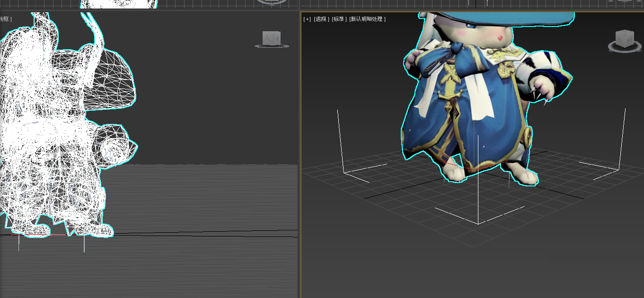
Task: Click the red heart on the character's cheek
Action: pos(500,37)
